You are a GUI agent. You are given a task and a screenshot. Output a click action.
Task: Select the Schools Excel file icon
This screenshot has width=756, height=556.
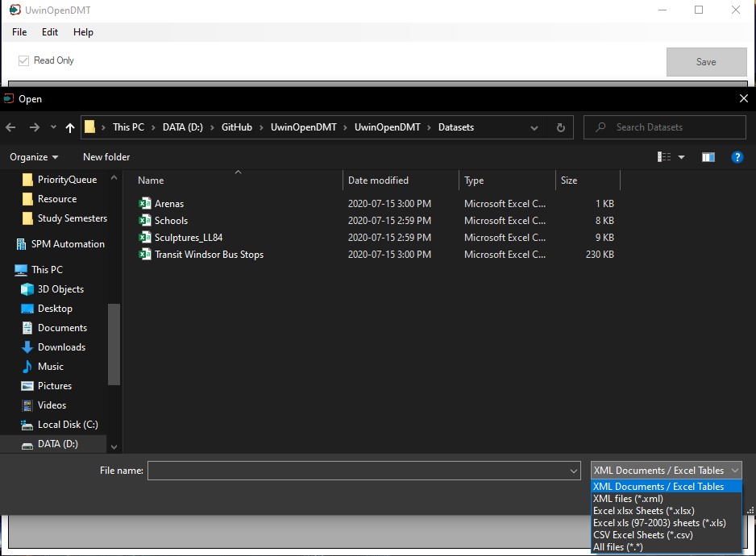point(144,220)
